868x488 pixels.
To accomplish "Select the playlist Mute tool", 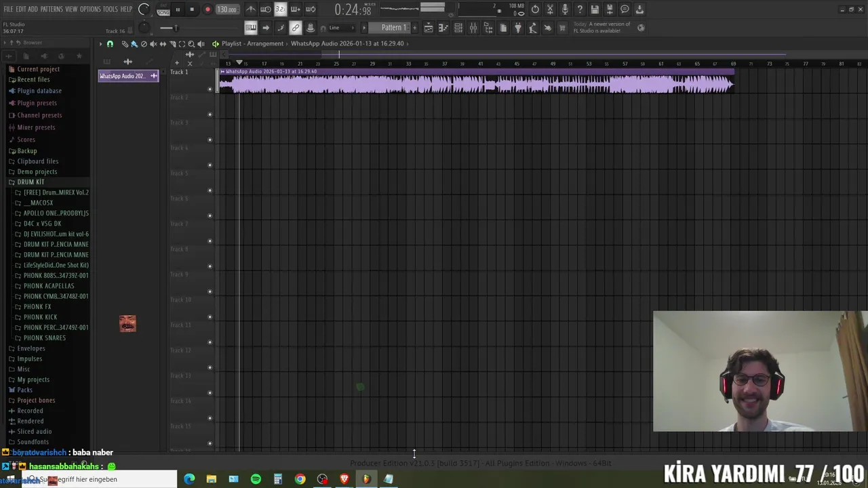I will [153, 44].
